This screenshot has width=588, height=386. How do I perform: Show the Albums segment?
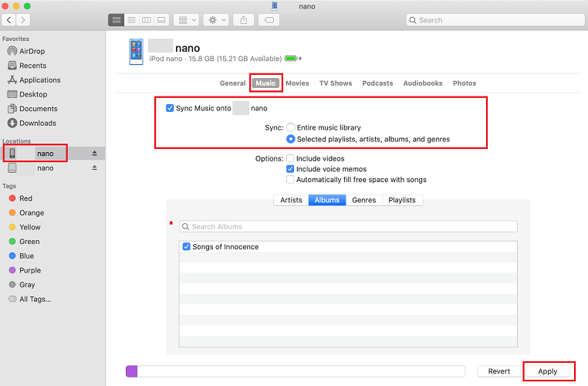click(327, 200)
